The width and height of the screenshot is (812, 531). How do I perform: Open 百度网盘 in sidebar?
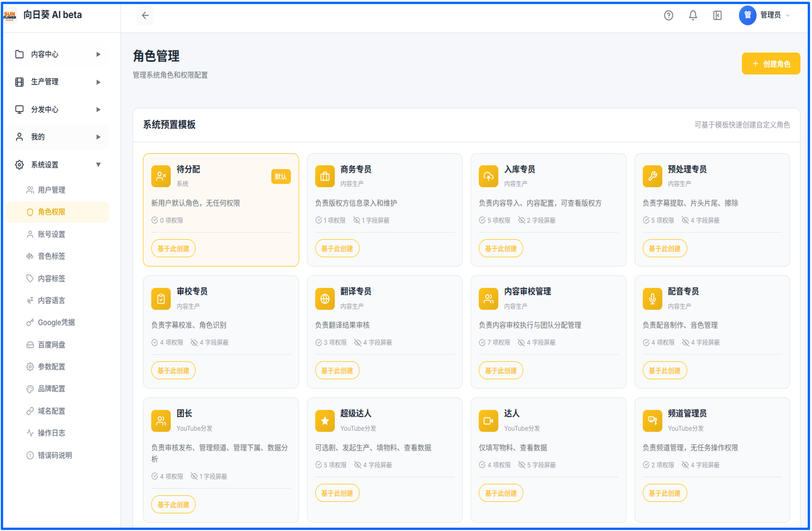point(58,344)
